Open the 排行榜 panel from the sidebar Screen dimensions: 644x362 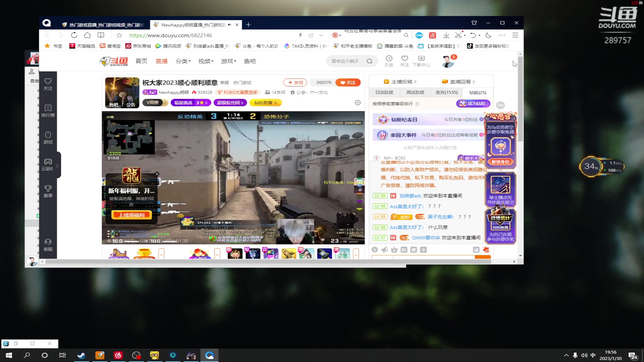tap(48, 111)
